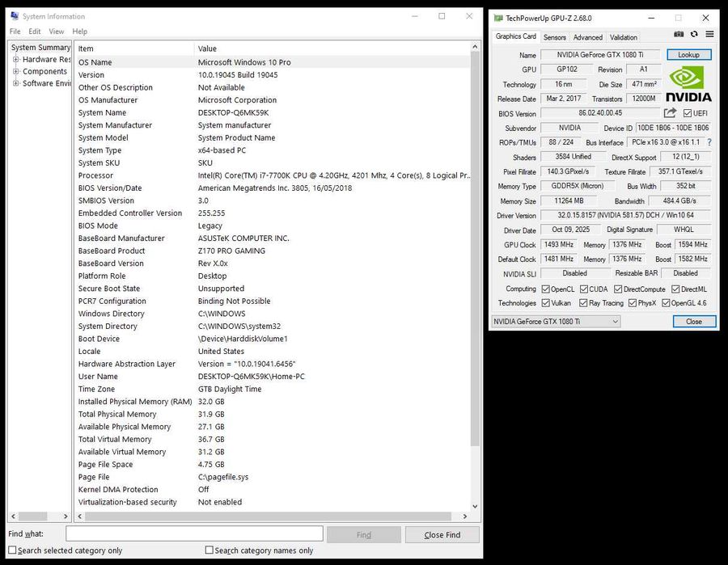
Task: Open the File menu in System Information
Action: tap(15, 32)
